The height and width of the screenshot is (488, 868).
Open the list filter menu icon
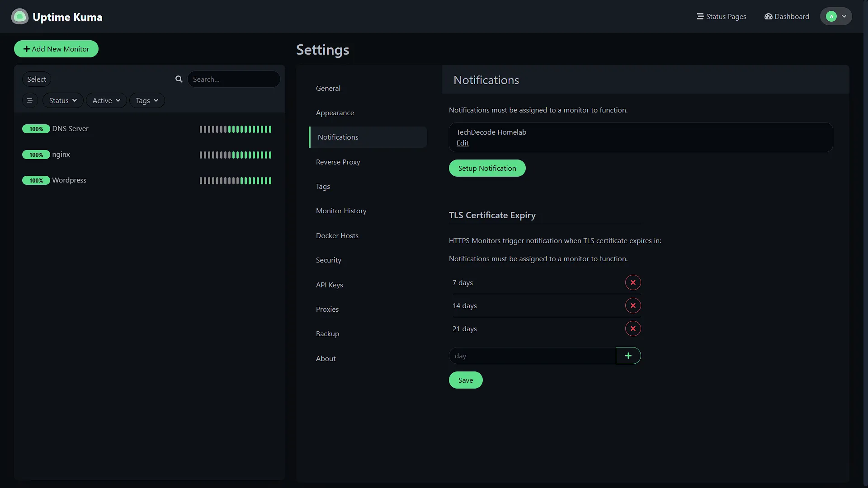(x=30, y=100)
